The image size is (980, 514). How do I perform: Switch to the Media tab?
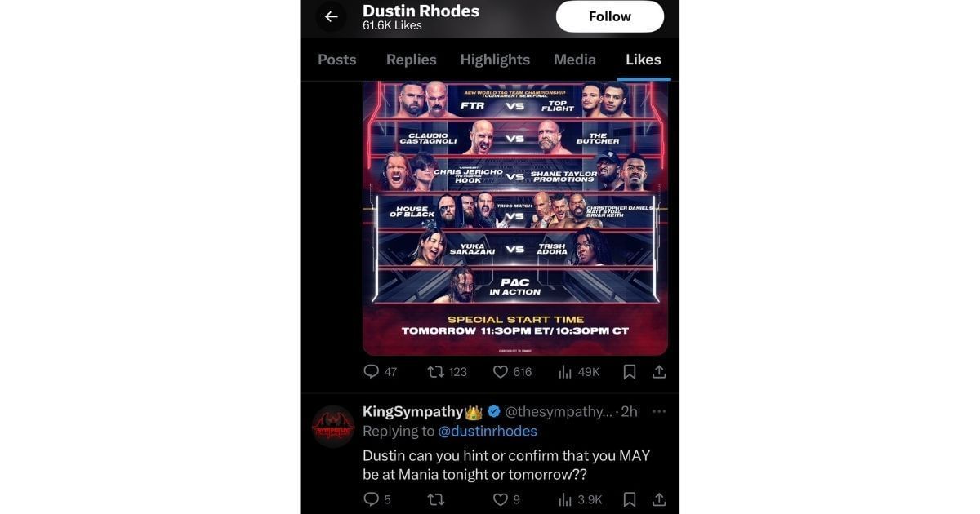point(575,60)
